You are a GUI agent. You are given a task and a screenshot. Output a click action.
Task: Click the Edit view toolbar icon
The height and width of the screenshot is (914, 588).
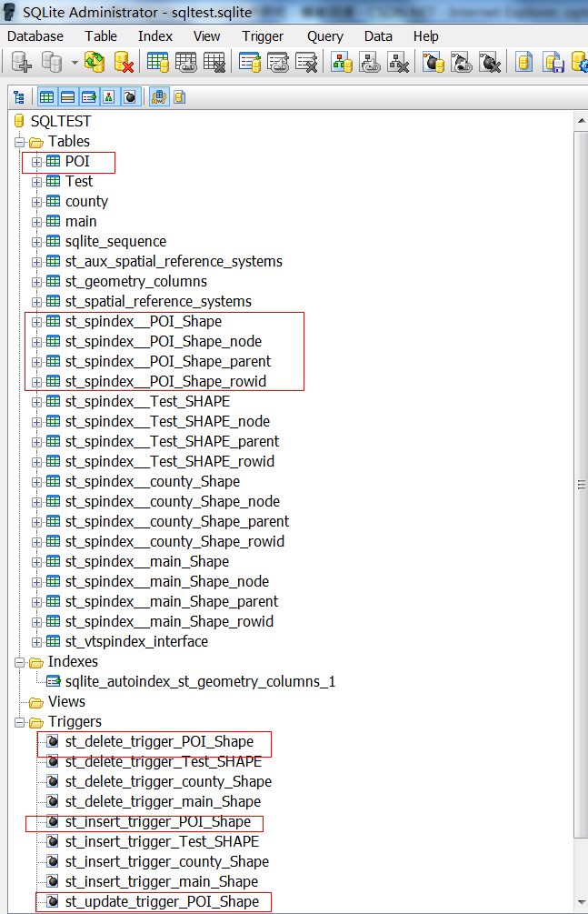370,62
